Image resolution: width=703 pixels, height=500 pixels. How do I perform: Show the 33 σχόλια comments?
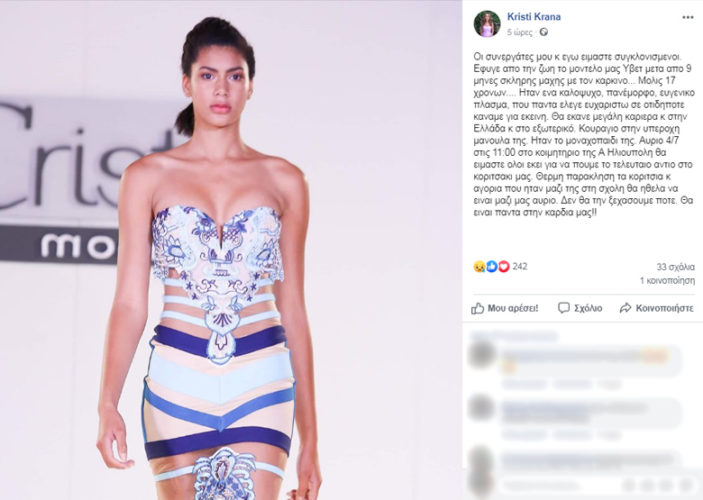click(x=676, y=267)
